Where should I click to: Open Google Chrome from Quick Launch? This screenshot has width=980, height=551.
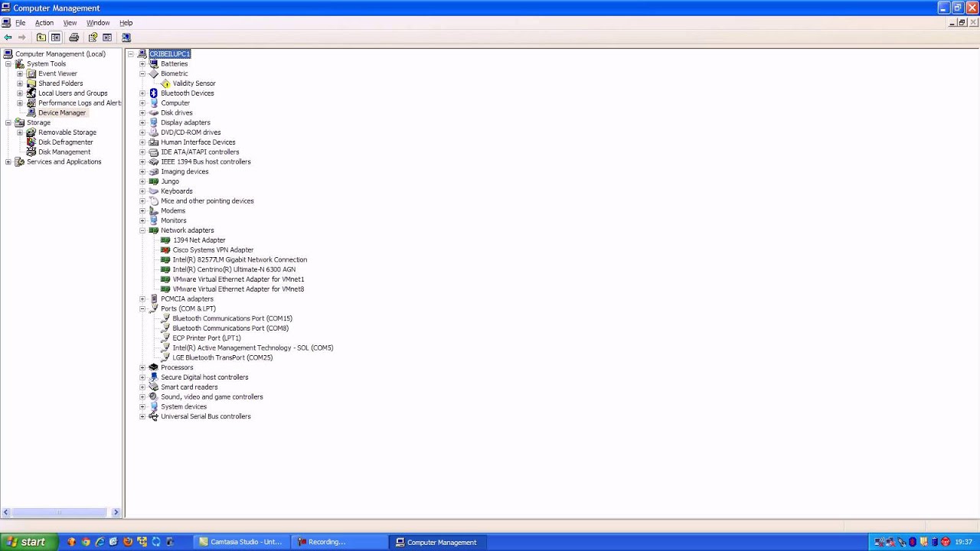(x=86, y=542)
